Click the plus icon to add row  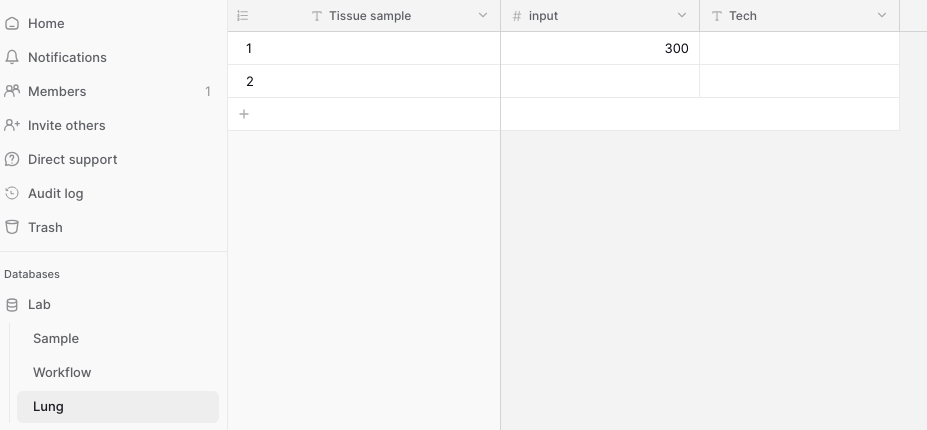click(x=244, y=114)
